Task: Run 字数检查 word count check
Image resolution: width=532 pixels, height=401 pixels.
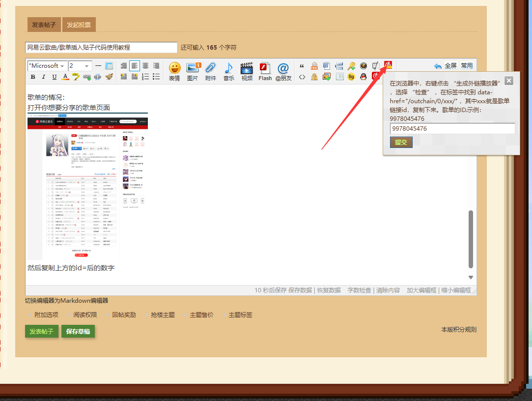Action: click(x=359, y=290)
